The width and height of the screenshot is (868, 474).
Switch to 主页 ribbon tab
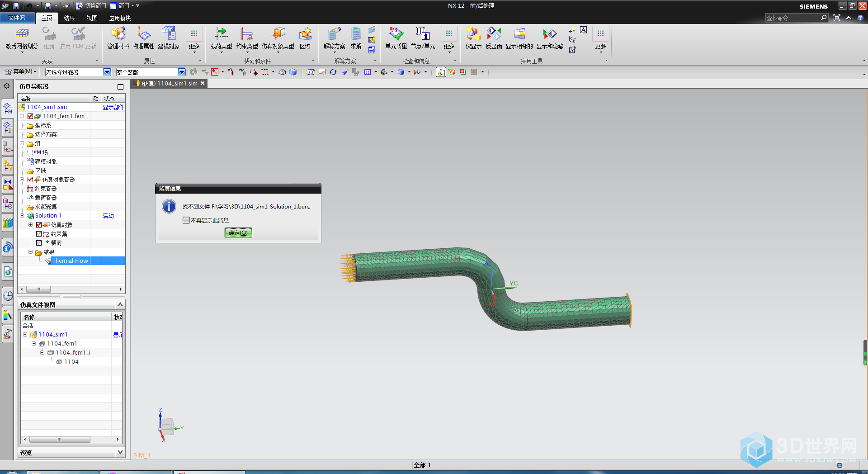47,18
